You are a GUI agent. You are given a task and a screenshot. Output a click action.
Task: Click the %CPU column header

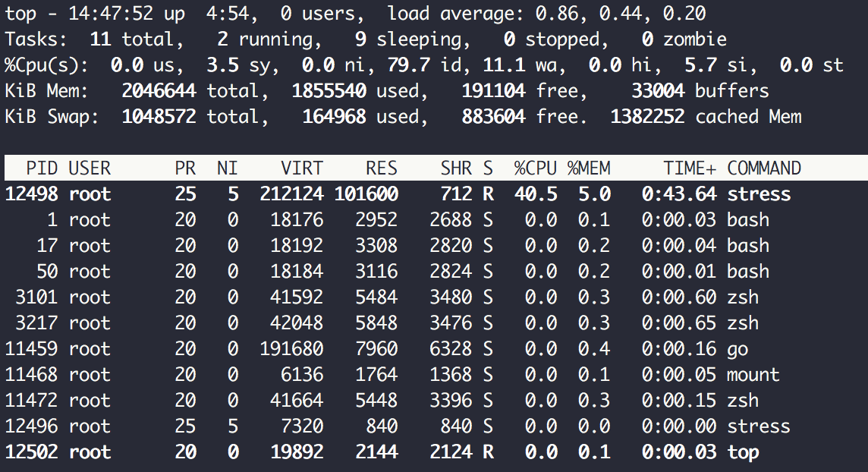pyautogui.click(x=536, y=168)
